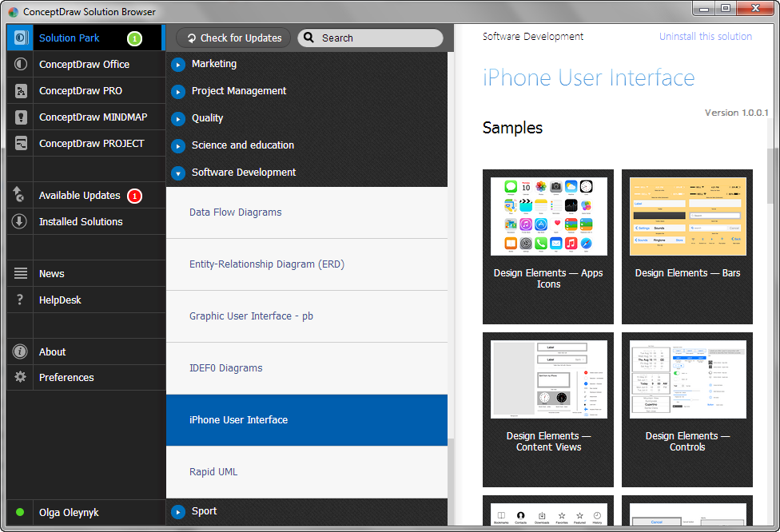Open the HelpDesk label

(x=60, y=300)
